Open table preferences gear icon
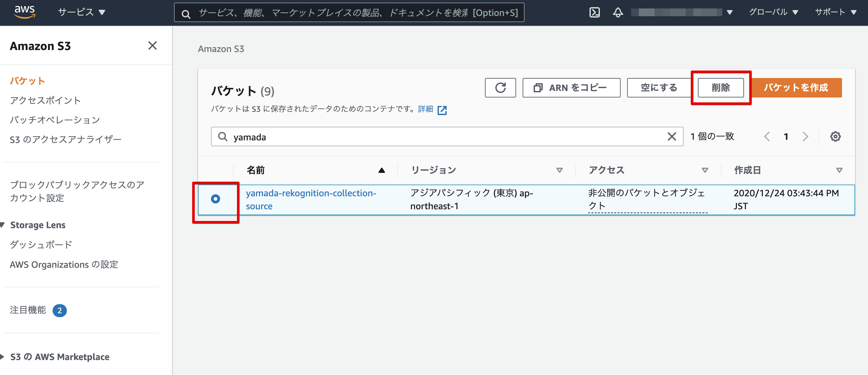The image size is (868, 375). [835, 136]
